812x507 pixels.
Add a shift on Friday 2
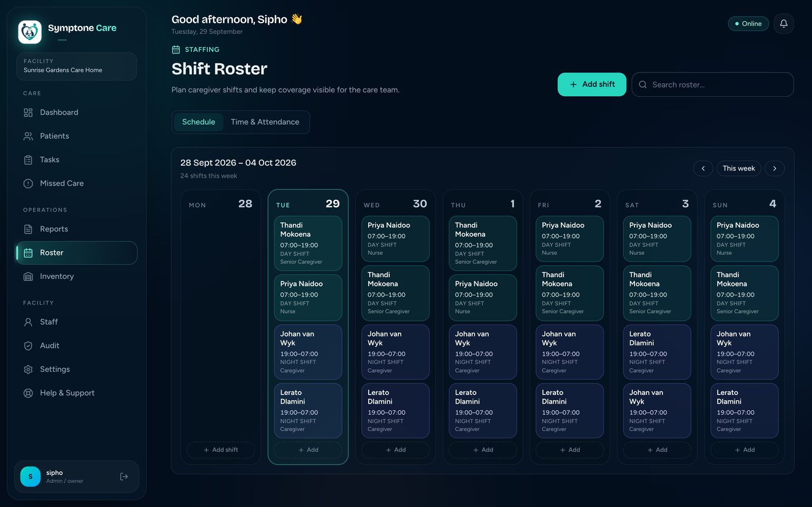tap(570, 450)
